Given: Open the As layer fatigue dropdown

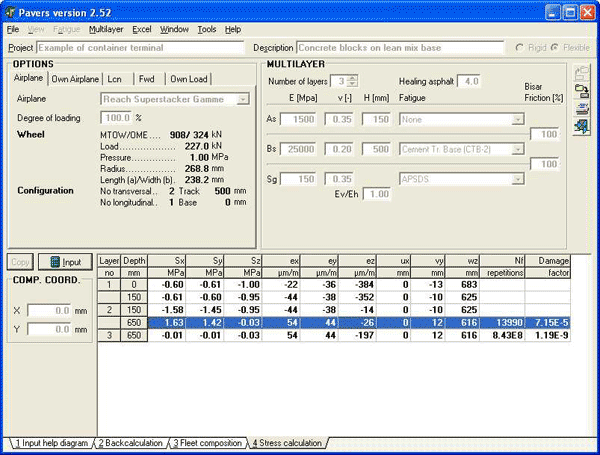Looking at the screenshot, I should pos(517,119).
